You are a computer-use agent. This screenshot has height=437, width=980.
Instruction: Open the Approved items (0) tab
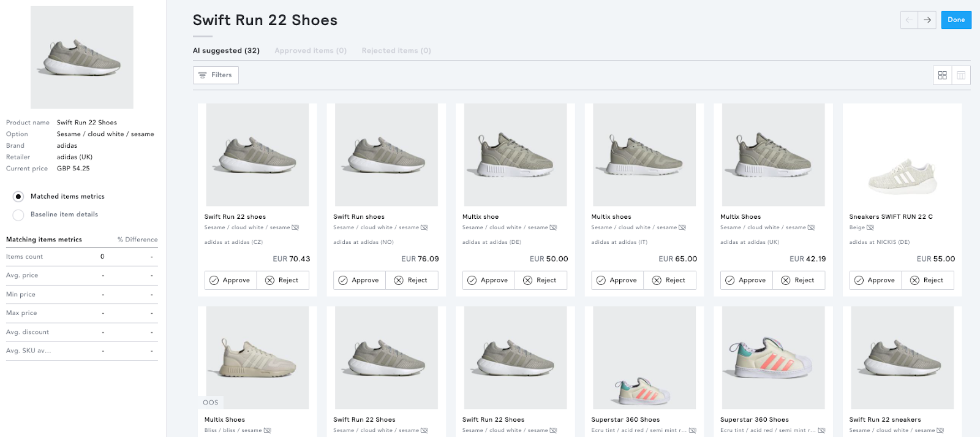(311, 51)
